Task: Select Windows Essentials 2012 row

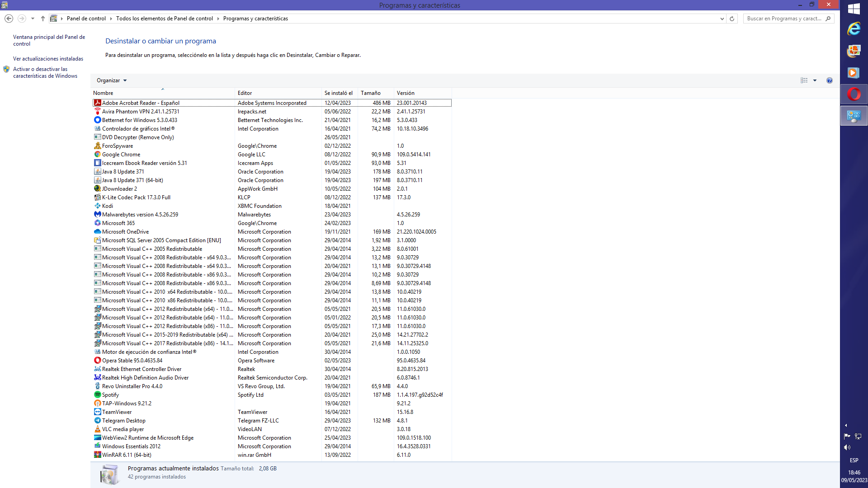Action: point(272,446)
